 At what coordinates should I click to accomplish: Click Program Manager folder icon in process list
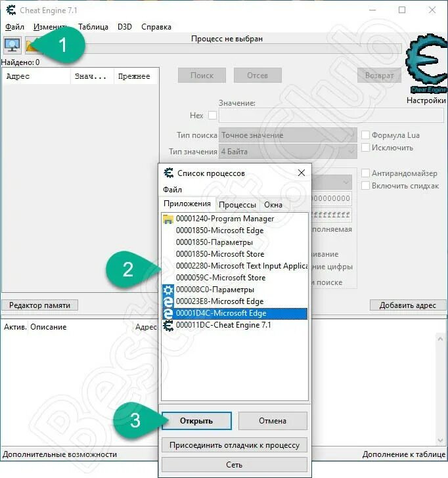pyautogui.click(x=168, y=219)
